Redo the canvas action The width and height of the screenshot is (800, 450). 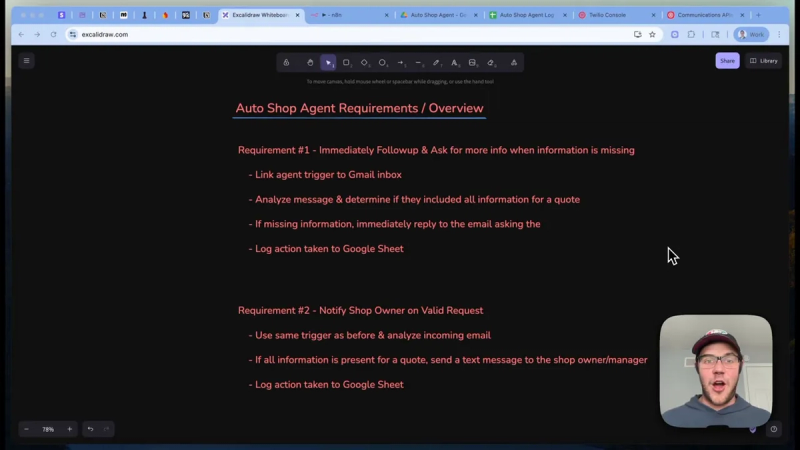[106, 429]
